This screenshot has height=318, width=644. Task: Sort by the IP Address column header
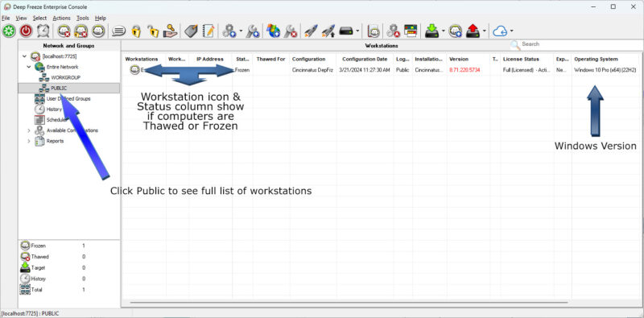210,59
